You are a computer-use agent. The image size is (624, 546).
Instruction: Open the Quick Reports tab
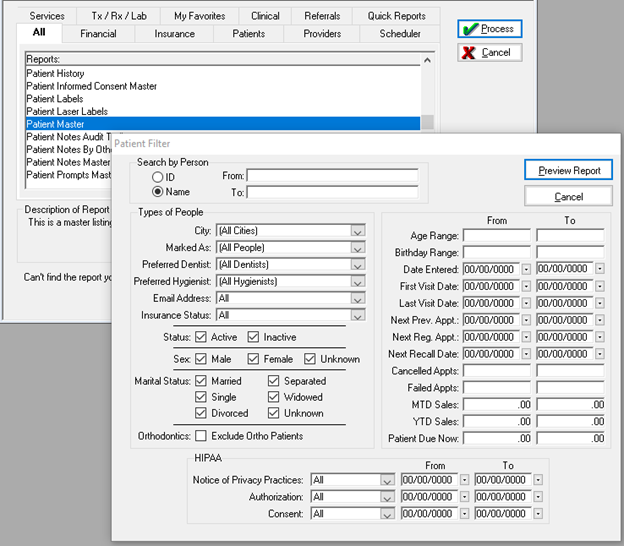(396, 16)
